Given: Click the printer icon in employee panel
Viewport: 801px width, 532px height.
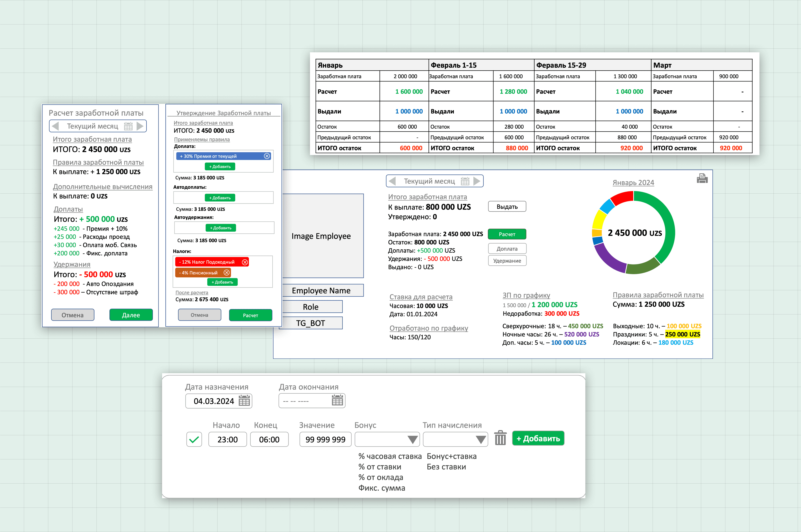Looking at the screenshot, I should click(702, 178).
